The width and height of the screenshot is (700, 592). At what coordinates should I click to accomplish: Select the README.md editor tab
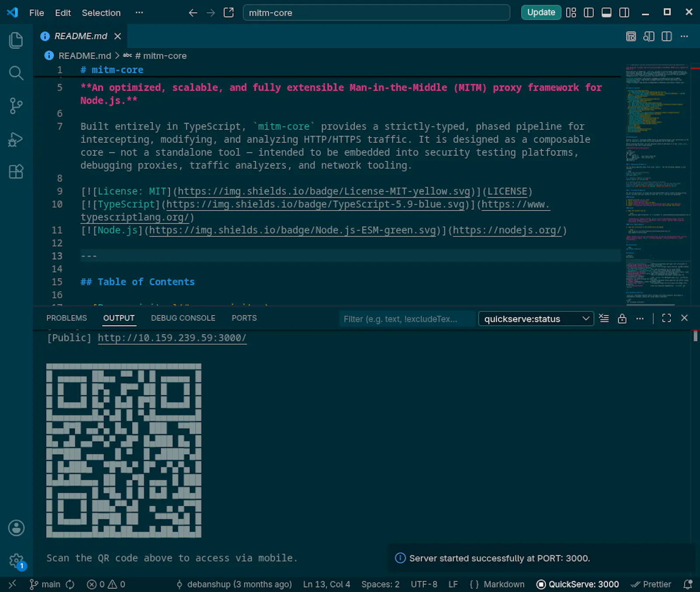pos(80,36)
